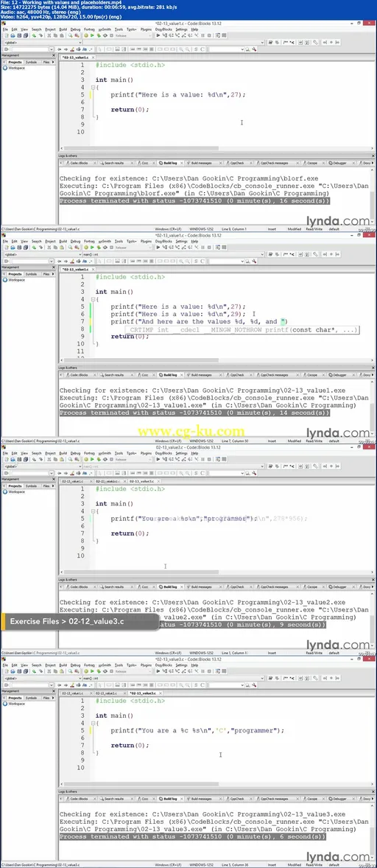Collapse the main() fold marker in last frame editor

[94, 723]
